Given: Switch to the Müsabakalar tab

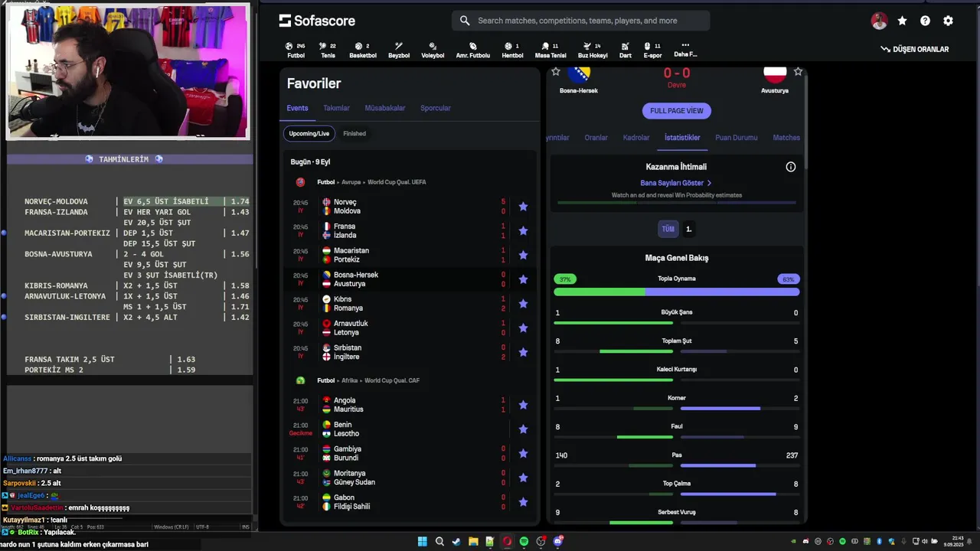Looking at the screenshot, I should point(385,109).
